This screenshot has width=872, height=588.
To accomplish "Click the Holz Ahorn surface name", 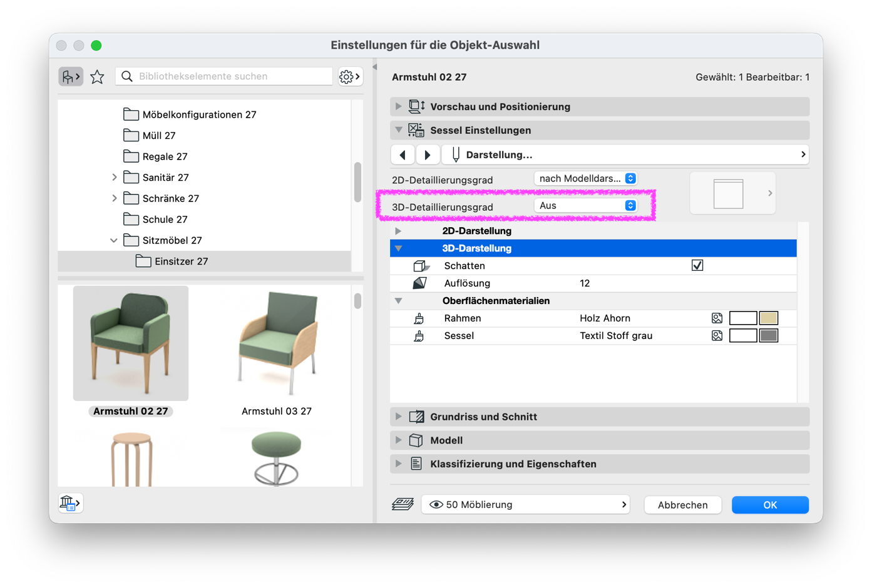I will pos(605,318).
